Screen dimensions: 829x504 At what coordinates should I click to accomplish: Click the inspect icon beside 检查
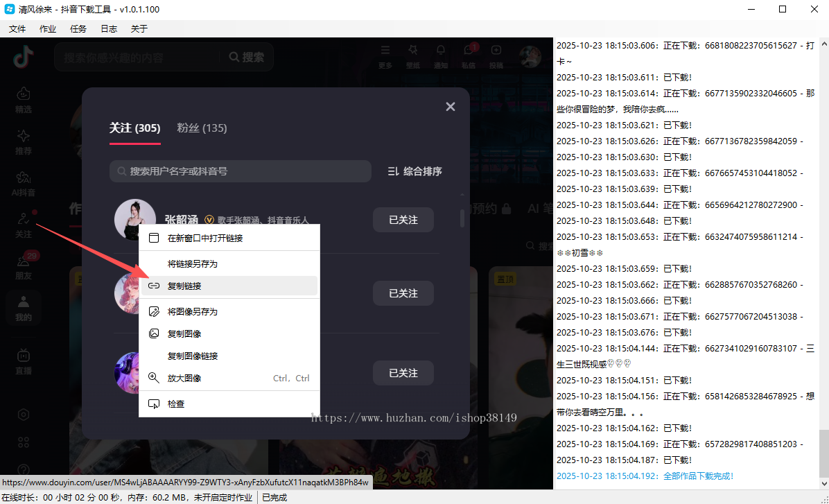point(154,404)
